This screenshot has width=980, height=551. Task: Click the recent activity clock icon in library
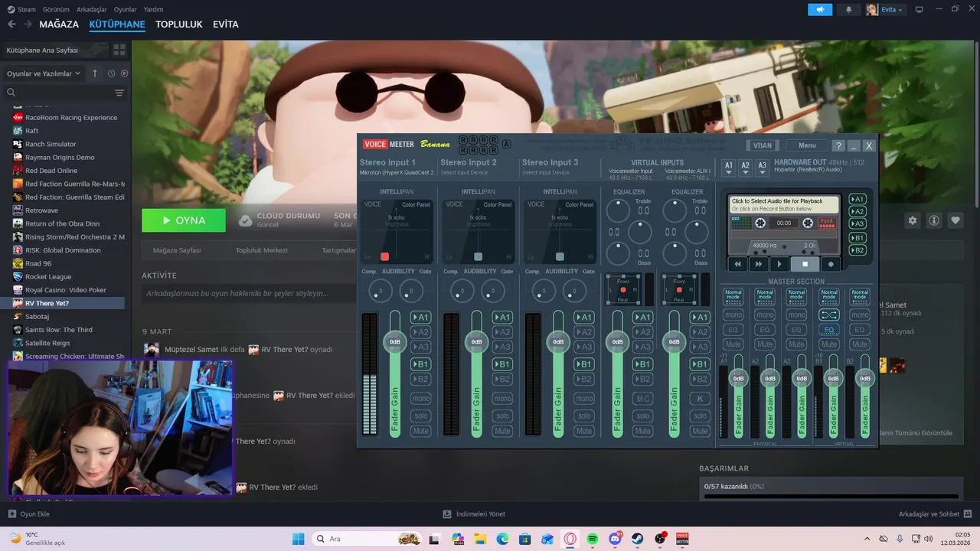[111, 73]
